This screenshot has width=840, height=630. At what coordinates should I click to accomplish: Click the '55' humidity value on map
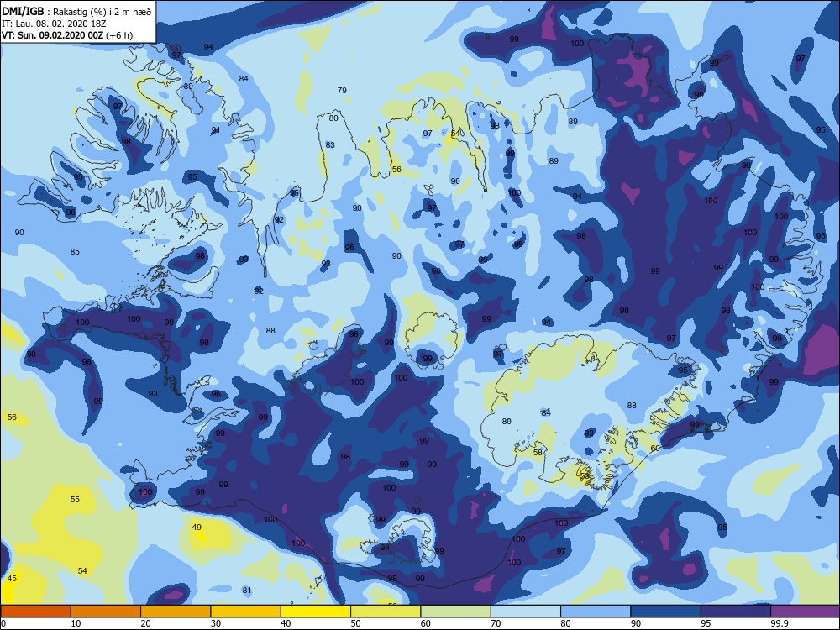(x=75, y=499)
